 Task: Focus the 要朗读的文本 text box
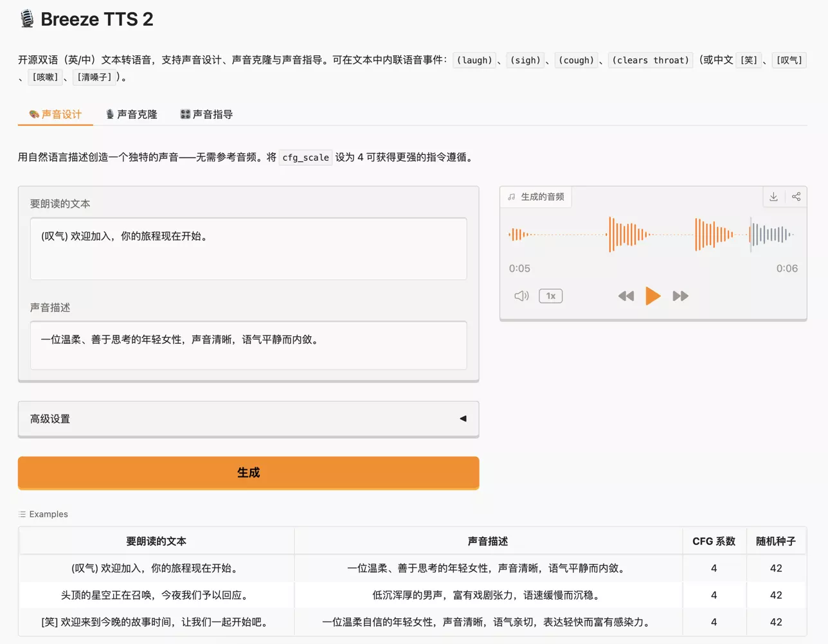(x=248, y=248)
